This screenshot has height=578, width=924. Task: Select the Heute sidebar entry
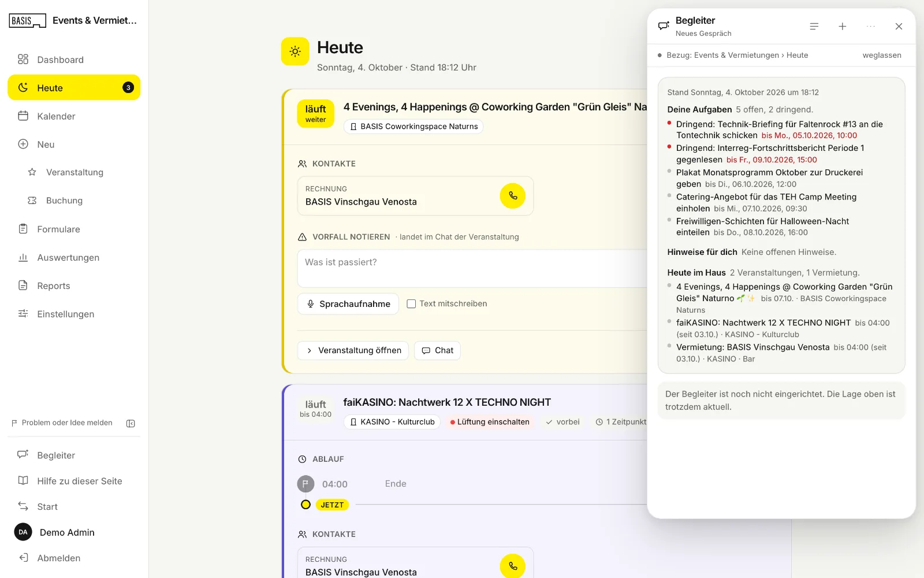pos(74,88)
